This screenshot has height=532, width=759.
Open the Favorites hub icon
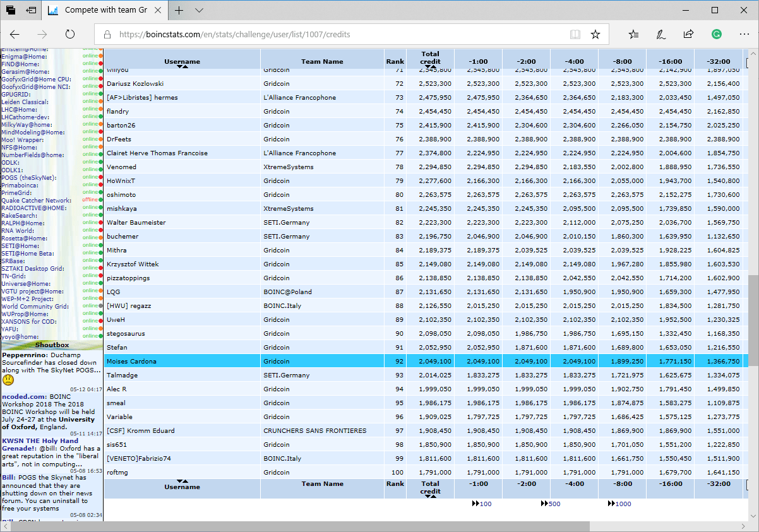point(634,35)
